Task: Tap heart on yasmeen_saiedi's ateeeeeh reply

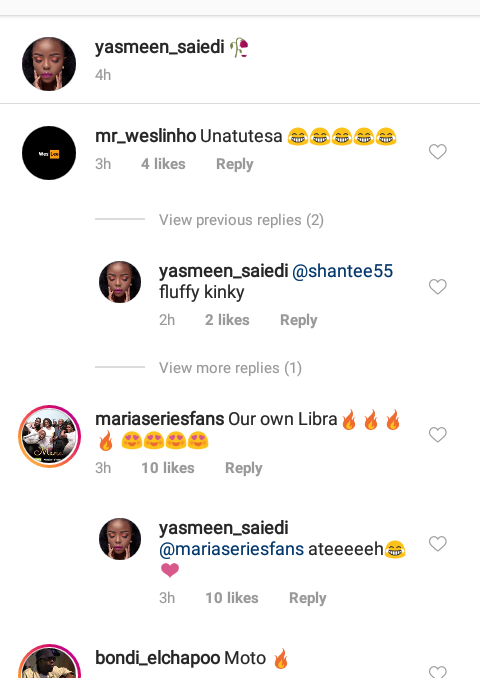Action: [x=437, y=544]
